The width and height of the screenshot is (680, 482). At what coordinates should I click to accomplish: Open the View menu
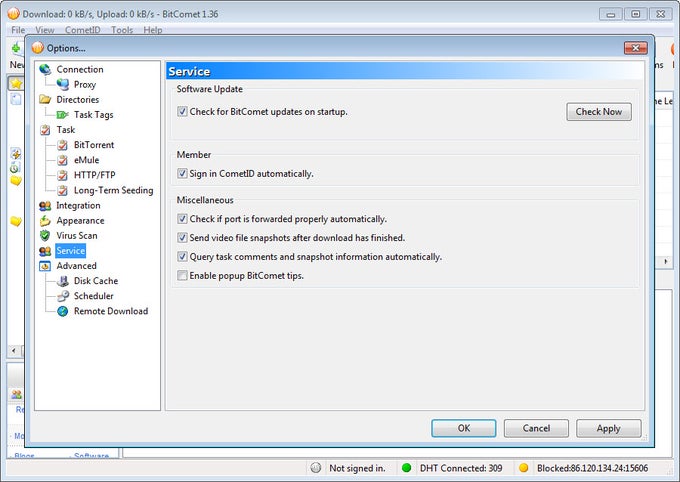tap(45, 30)
